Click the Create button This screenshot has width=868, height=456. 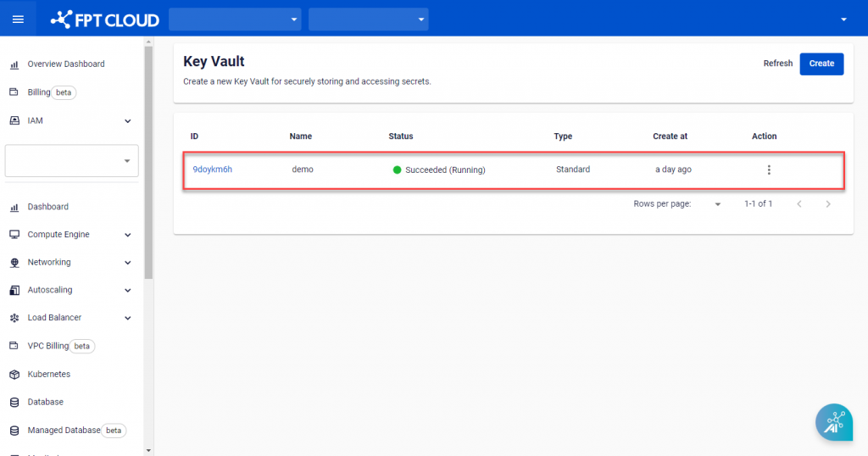pos(821,64)
